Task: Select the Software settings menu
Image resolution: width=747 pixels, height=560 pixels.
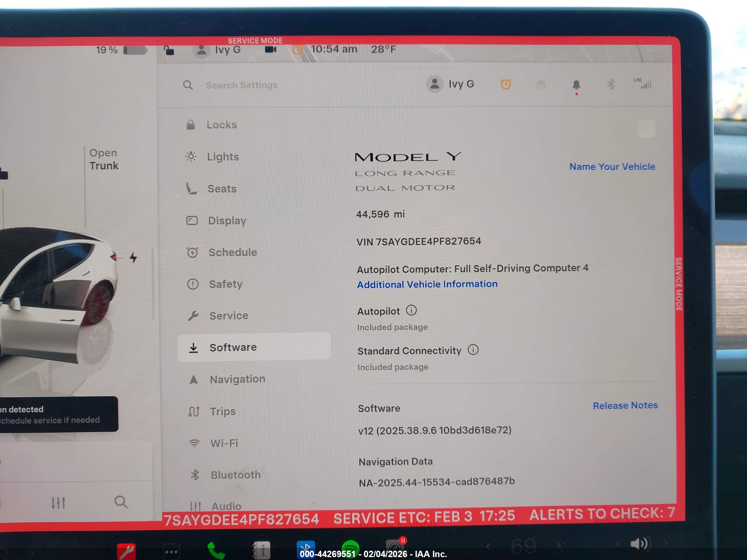Action: (x=254, y=347)
